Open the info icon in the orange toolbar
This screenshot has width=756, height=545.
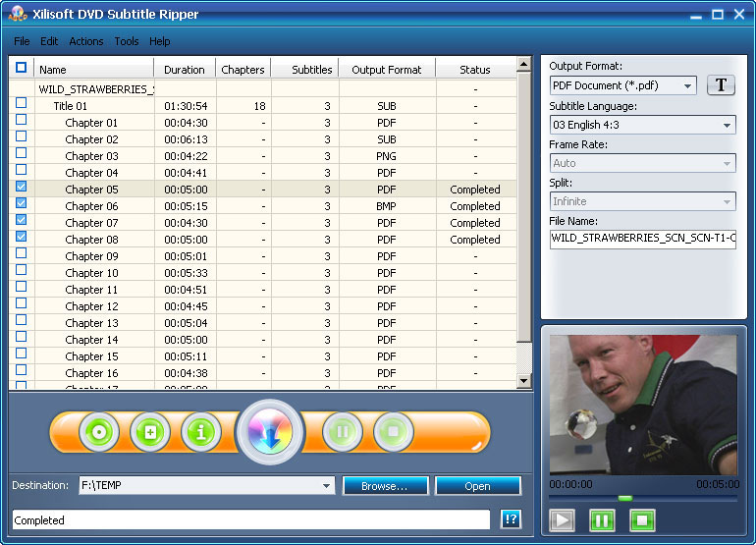(201, 432)
